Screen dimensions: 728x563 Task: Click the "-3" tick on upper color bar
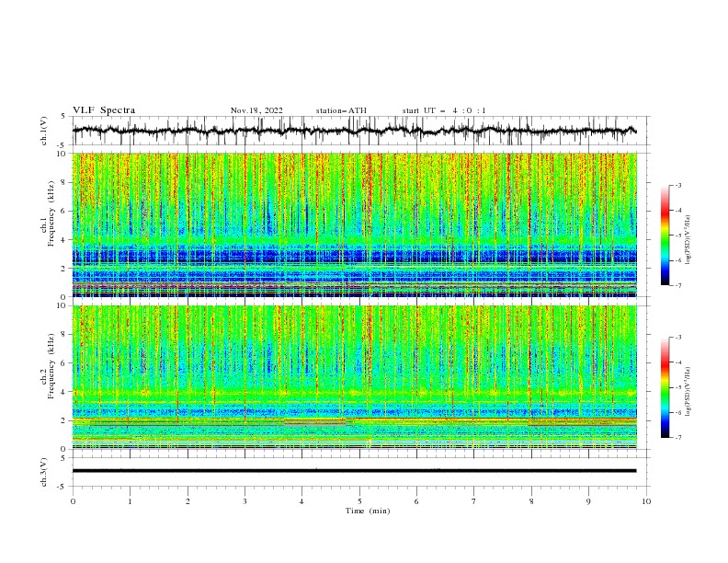click(x=678, y=185)
